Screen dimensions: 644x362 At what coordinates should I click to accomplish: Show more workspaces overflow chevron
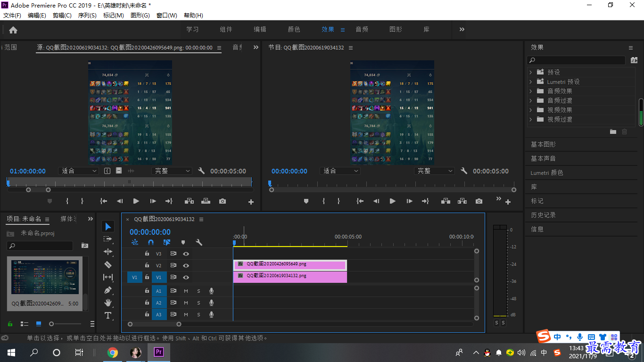pyautogui.click(x=462, y=29)
